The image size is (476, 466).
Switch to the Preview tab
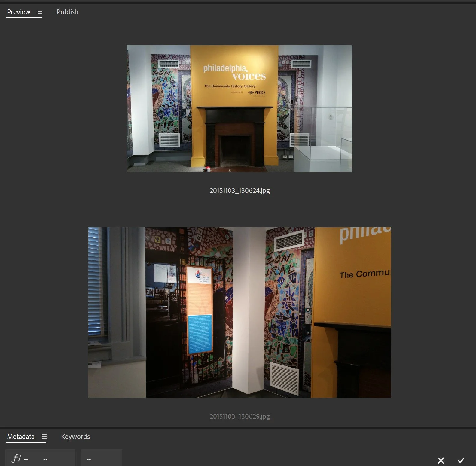click(19, 12)
